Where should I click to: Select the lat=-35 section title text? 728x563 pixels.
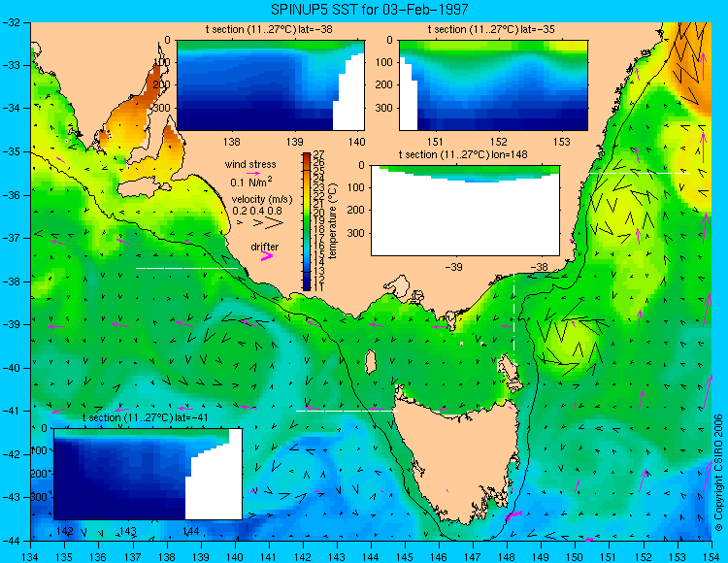click(491, 29)
